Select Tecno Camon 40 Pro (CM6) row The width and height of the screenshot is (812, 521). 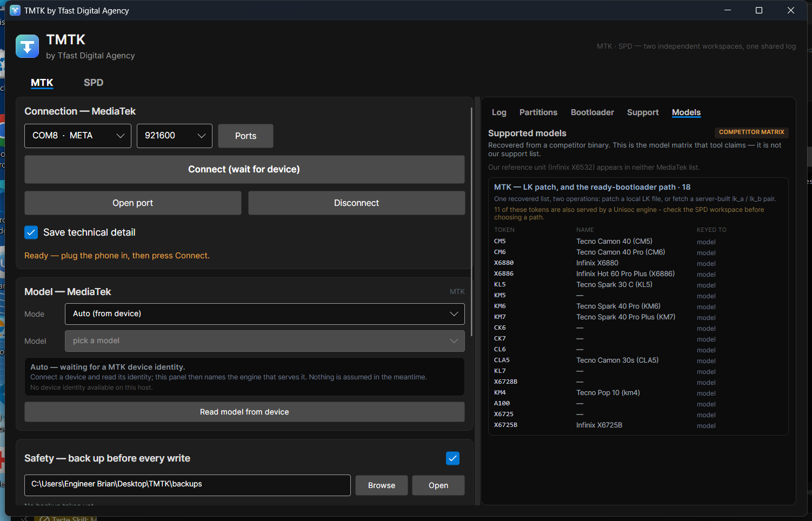(x=638, y=252)
